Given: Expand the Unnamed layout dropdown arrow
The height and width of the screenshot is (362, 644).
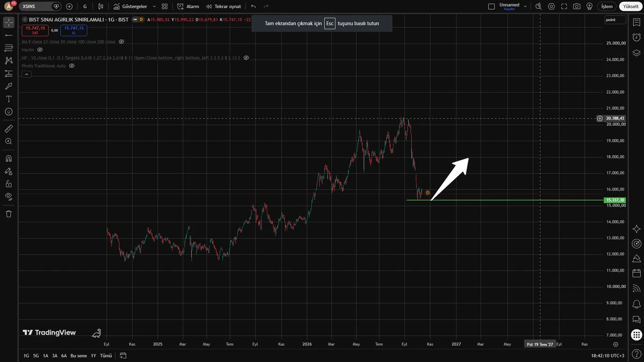Looking at the screenshot, I should click(525, 6).
